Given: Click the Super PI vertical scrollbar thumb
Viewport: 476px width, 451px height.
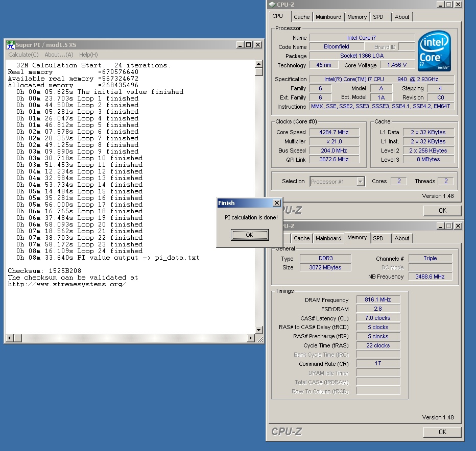Looking at the screenshot, I should [258, 71].
